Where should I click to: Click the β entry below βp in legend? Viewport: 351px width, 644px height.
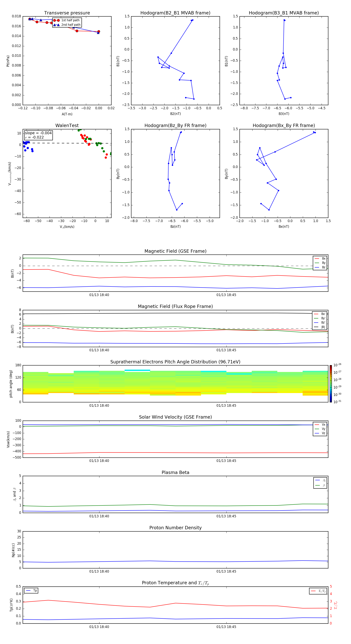tap(320, 486)
